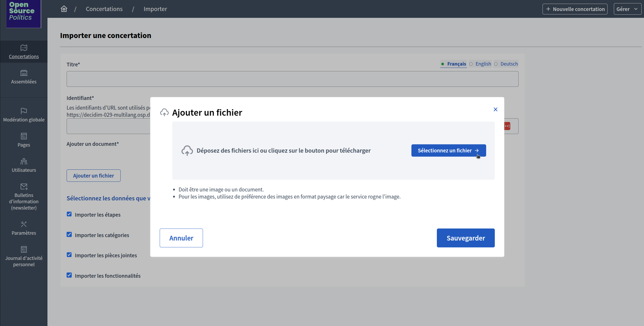Open Concertations in the sidebar
This screenshot has width=644, height=326.
pos(24,52)
